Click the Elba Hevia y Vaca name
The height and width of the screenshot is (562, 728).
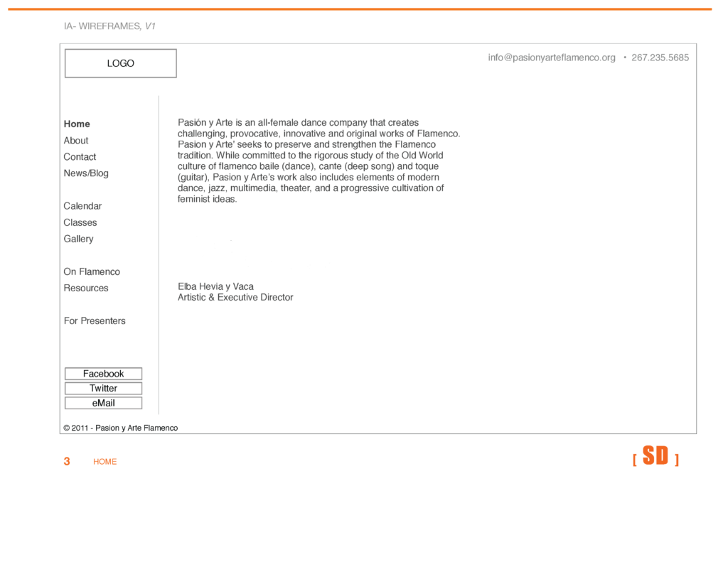point(215,286)
